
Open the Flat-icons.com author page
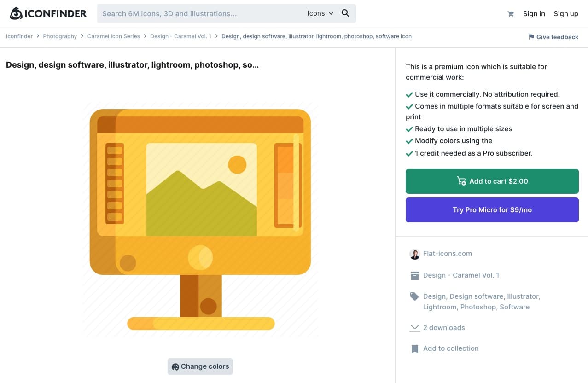(x=447, y=254)
